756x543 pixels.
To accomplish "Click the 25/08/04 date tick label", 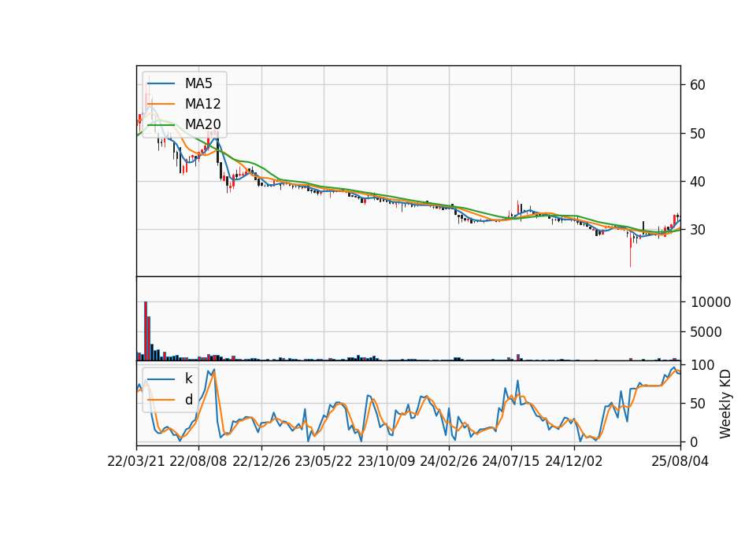I will 680,461.
